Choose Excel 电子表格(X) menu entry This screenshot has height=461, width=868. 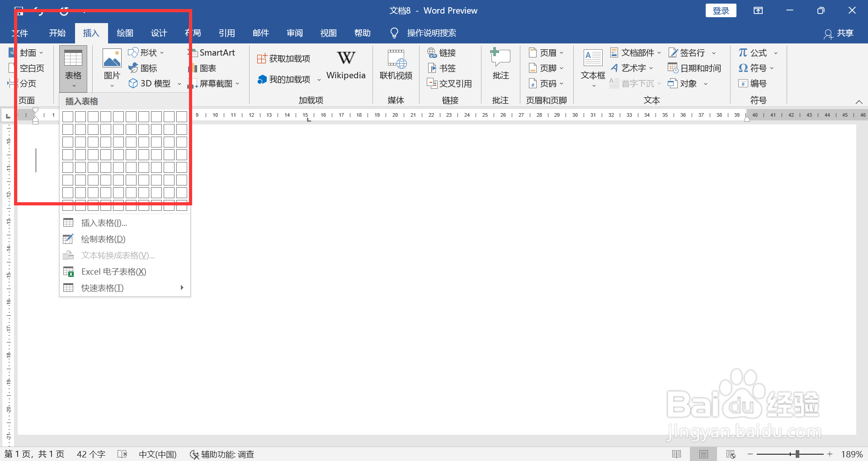(125, 272)
